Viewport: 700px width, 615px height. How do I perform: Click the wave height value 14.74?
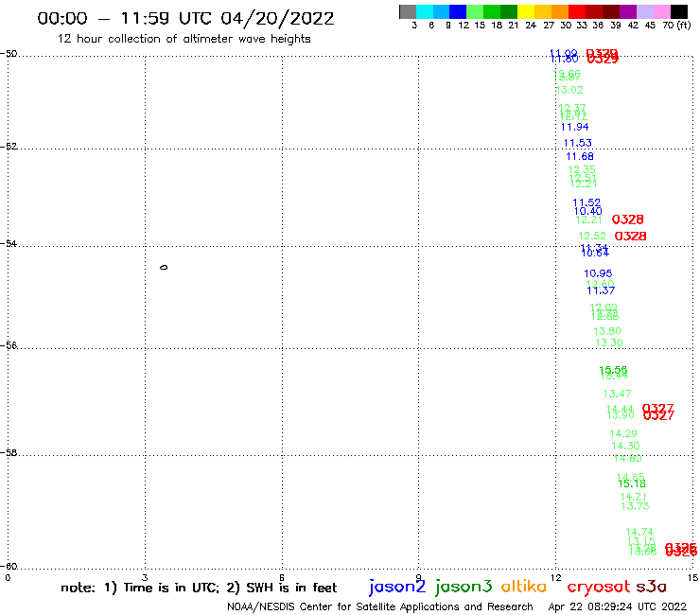pos(639,532)
